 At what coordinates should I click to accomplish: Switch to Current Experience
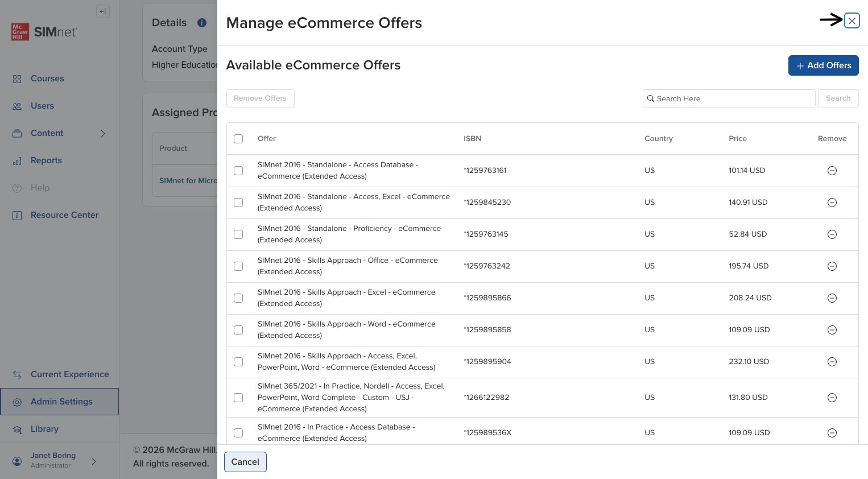[x=69, y=374]
